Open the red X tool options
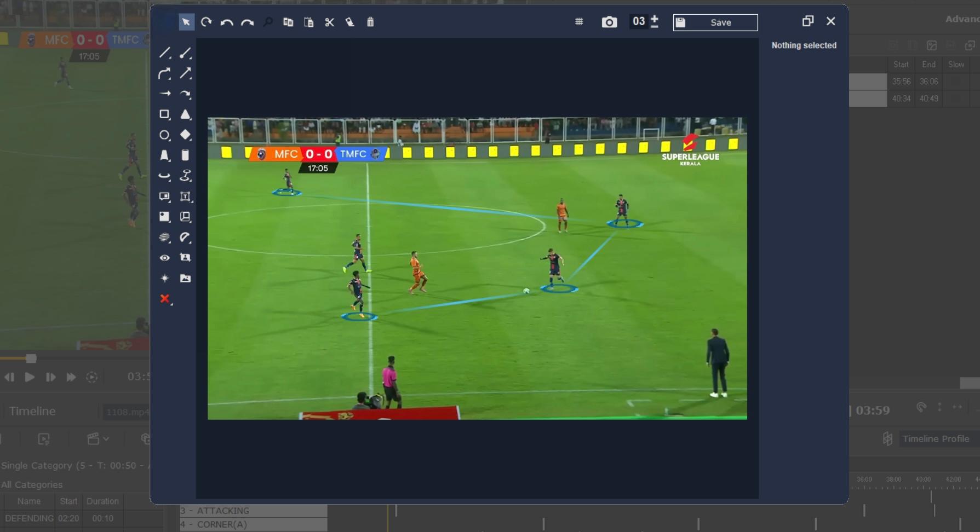The height and width of the screenshot is (532, 980). coord(165,299)
